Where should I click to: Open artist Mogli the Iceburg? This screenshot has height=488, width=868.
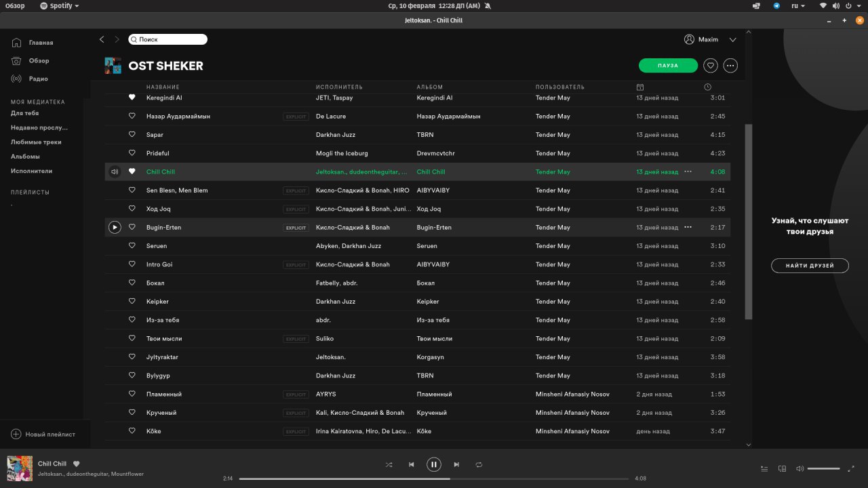tap(342, 153)
